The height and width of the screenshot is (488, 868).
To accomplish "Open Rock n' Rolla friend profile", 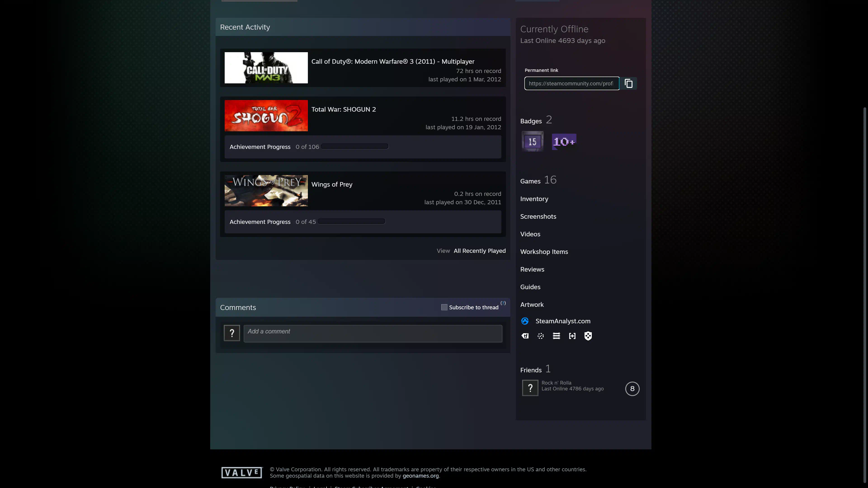I will (556, 382).
